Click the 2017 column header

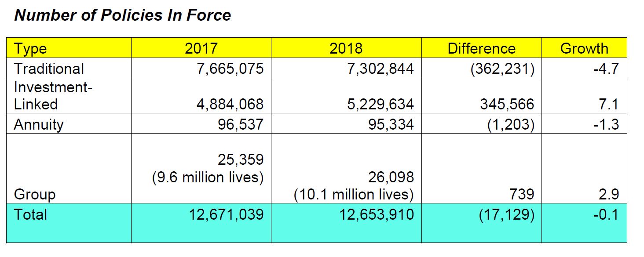201,48
